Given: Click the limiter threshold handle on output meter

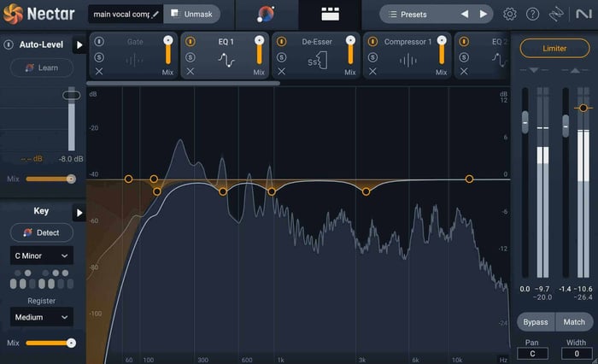Looking at the screenshot, I should 583,108.
